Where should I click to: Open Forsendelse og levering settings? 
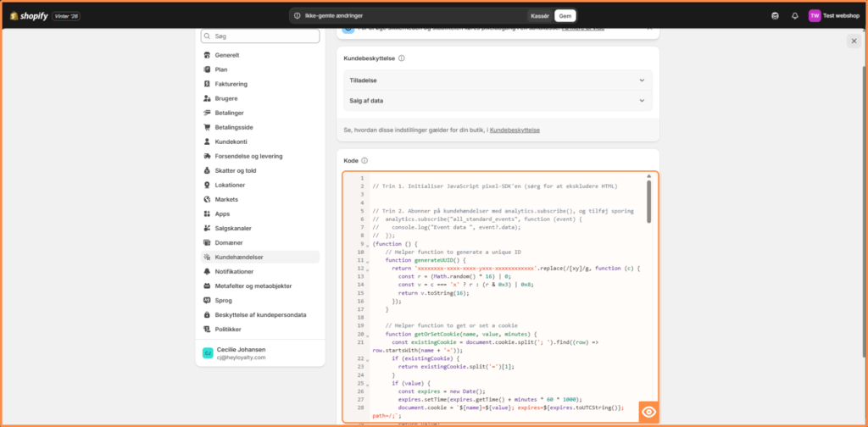[x=249, y=156]
